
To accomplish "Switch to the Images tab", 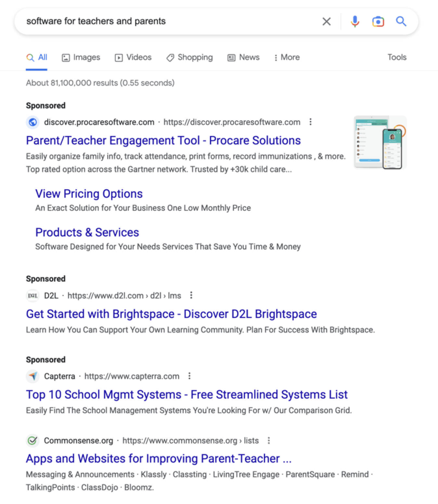I will tap(81, 58).
